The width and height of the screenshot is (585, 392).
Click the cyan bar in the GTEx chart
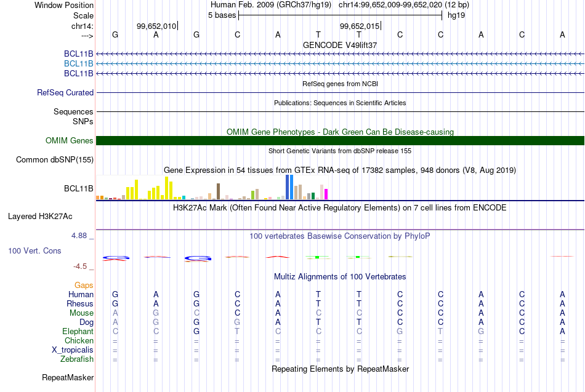coord(184,198)
